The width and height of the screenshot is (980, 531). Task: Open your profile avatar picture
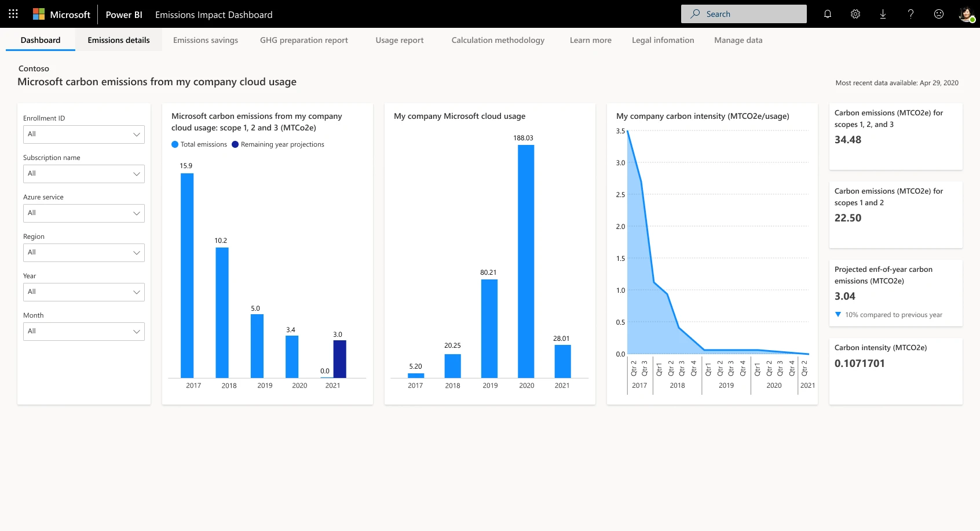tap(966, 14)
